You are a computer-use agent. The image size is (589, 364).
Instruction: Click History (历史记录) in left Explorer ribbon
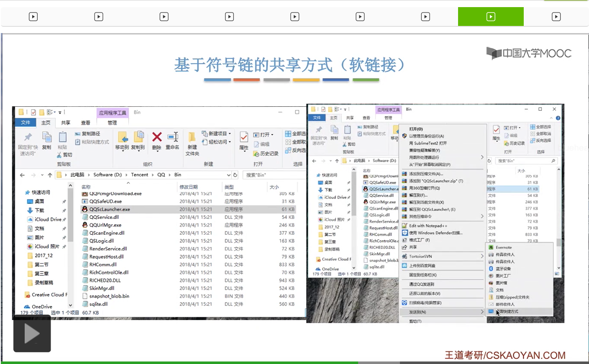[x=266, y=154]
